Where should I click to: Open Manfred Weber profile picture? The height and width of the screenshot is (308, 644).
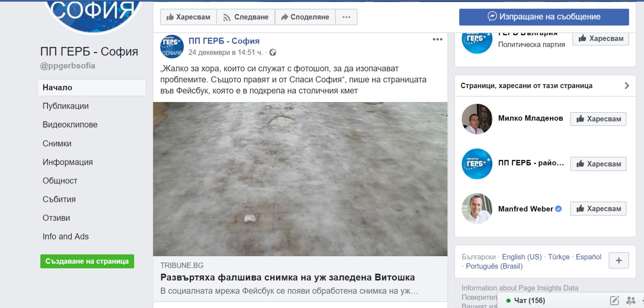coord(477,209)
